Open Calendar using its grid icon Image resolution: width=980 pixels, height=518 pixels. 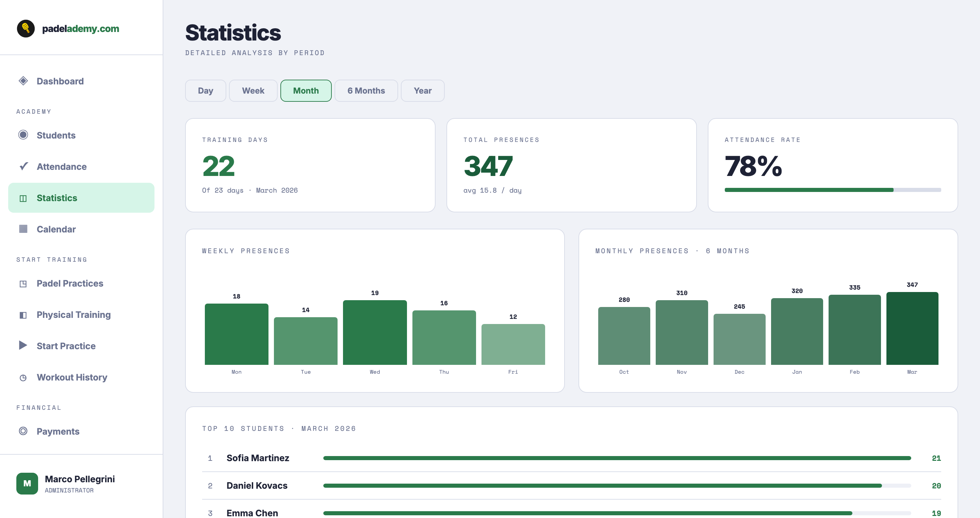pyautogui.click(x=23, y=229)
